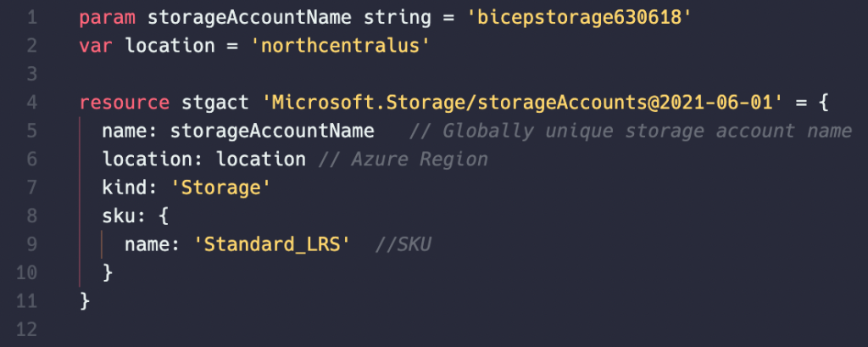Click the 'kind:' property name

coord(130,187)
